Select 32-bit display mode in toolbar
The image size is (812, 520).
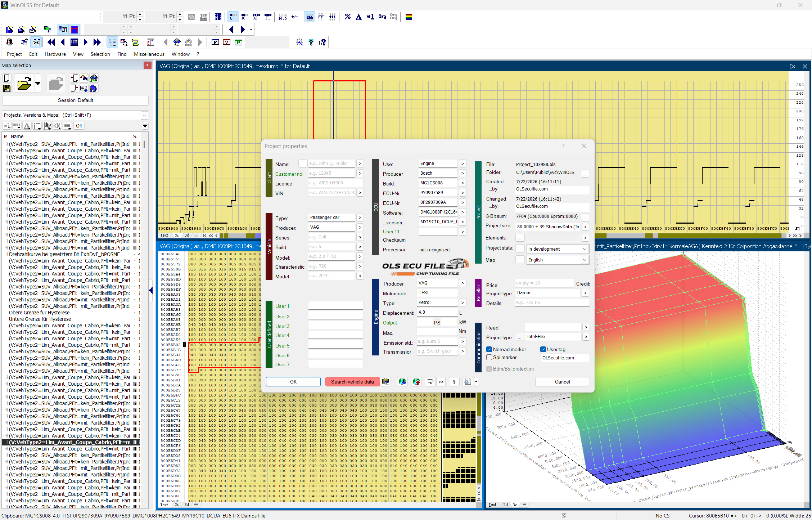256,17
